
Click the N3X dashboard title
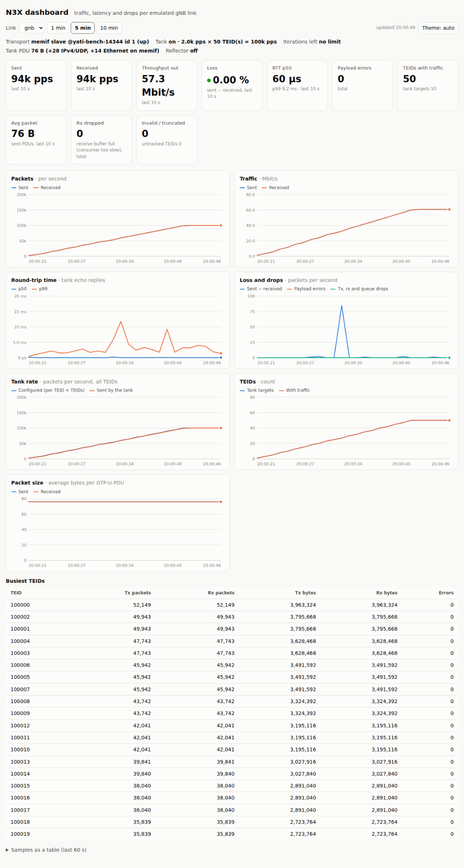[x=37, y=13]
